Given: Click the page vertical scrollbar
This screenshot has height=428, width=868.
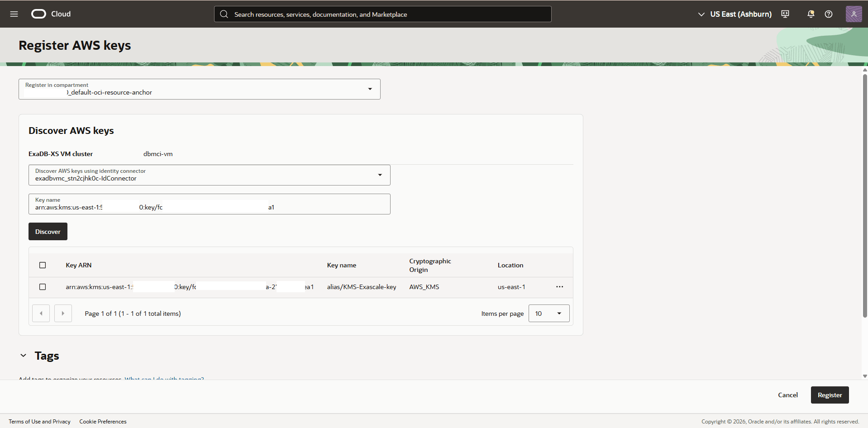Looking at the screenshot, I should pos(865,195).
